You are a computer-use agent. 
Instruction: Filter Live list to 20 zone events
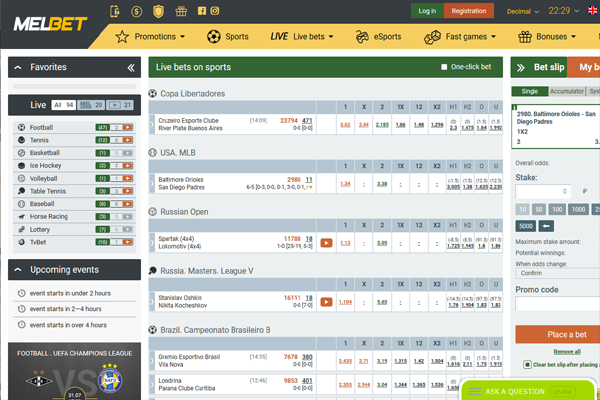point(91,105)
